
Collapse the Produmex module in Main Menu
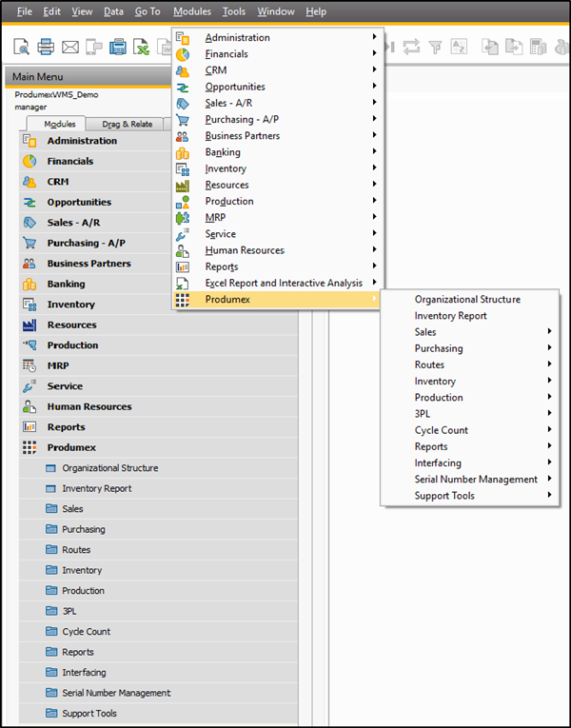coord(71,447)
